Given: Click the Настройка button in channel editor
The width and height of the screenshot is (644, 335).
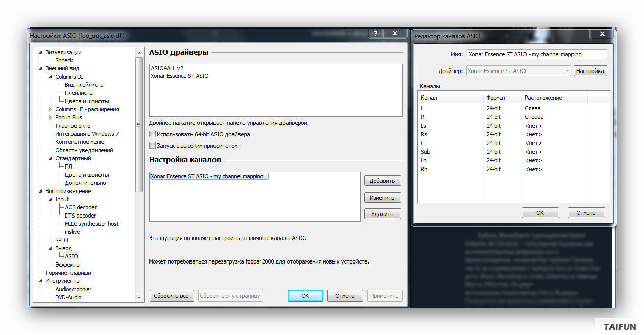Looking at the screenshot, I should pos(590,71).
